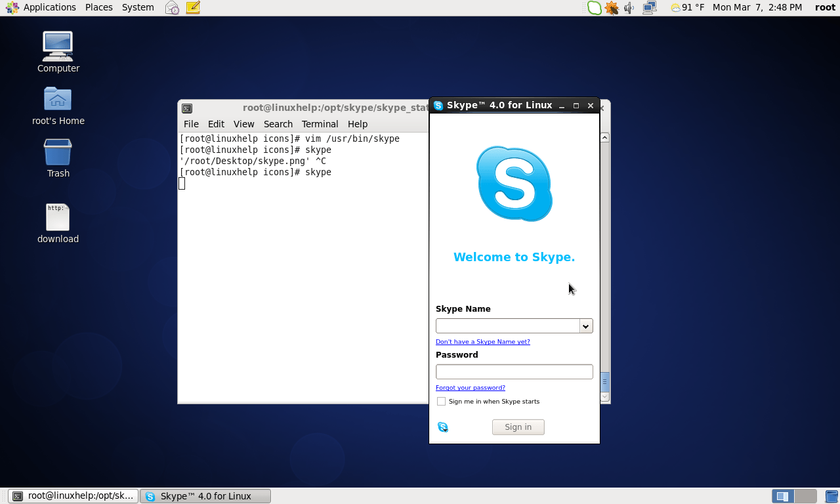The image size is (840, 504).
Task: Expand the Skype Name dropdown arrow
Action: pyautogui.click(x=586, y=326)
